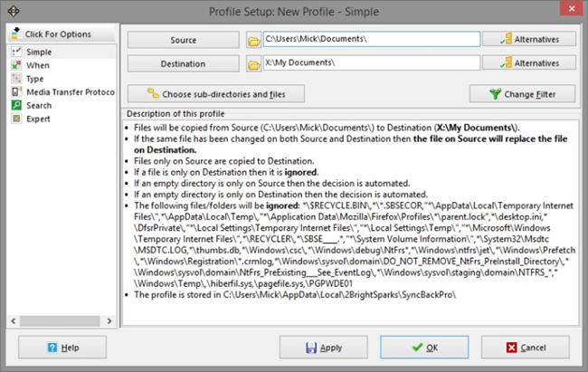The height and width of the screenshot is (372, 588).
Task: Click the description line 'Files only on Source are copied'
Action: coord(224,161)
